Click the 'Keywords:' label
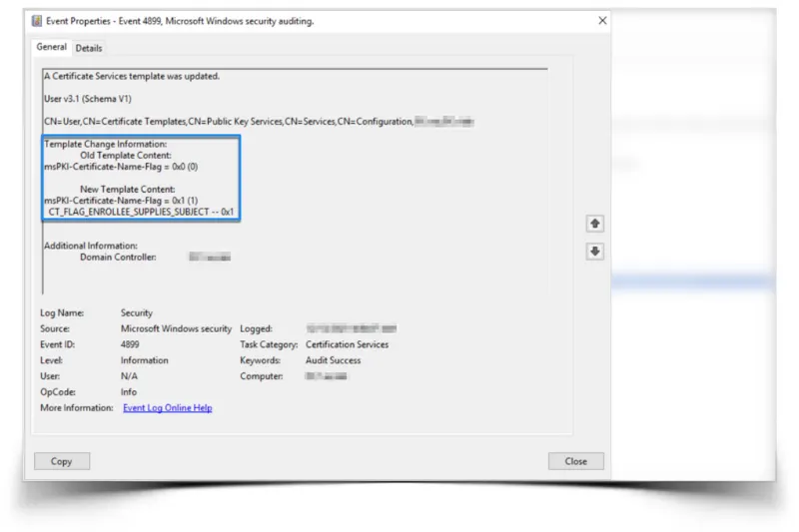 pyautogui.click(x=260, y=360)
